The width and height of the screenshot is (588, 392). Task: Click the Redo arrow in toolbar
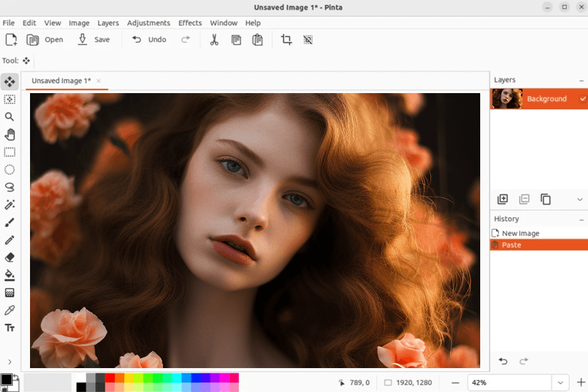coord(186,39)
